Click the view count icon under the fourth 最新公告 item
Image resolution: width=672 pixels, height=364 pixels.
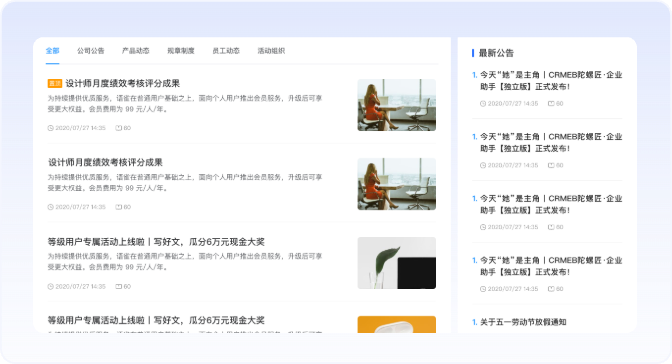click(551, 289)
